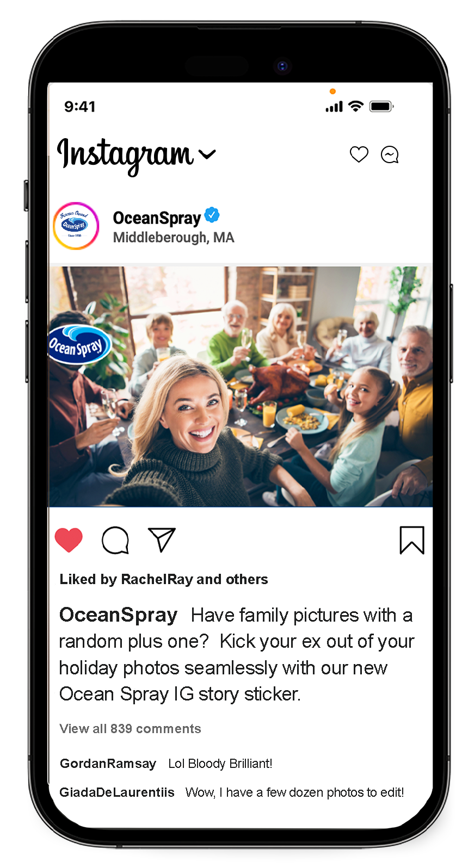Viewport: 462px width, 868px height.
Task: Open the family dinner photo
Action: (241, 386)
